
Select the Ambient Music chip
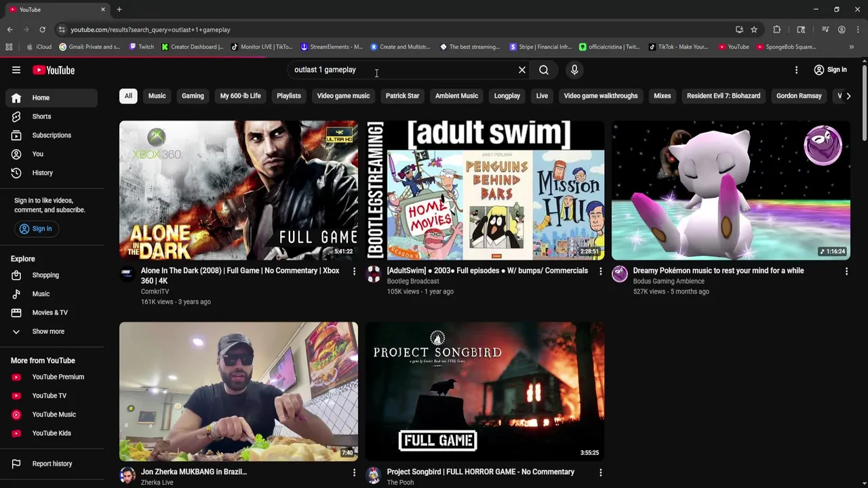(456, 96)
